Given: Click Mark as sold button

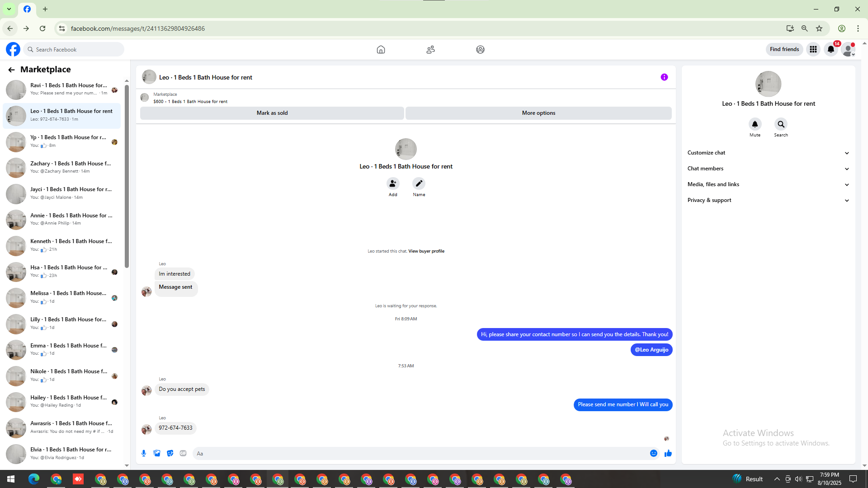Looking at the screenshot, I should coord(272,113).
